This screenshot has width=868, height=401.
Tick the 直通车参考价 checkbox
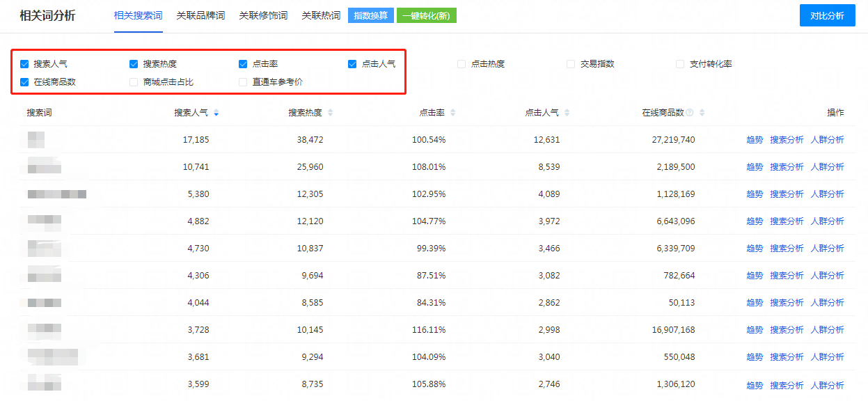click(243, 82)
